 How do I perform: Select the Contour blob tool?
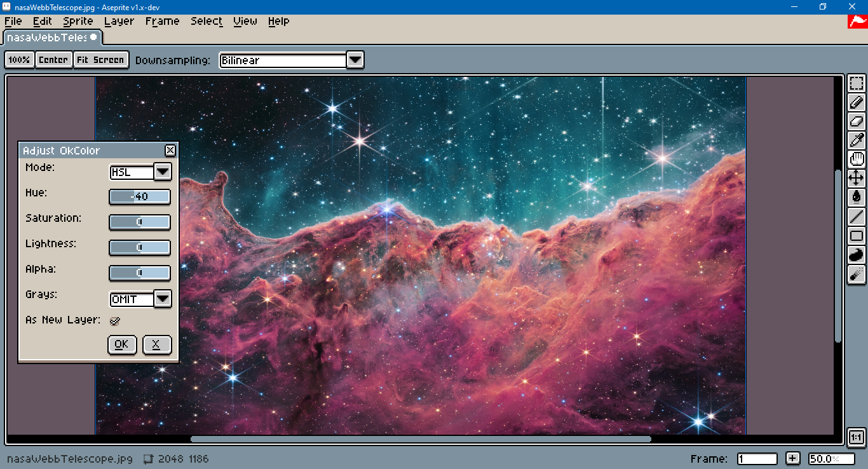(x=857, y=255)
